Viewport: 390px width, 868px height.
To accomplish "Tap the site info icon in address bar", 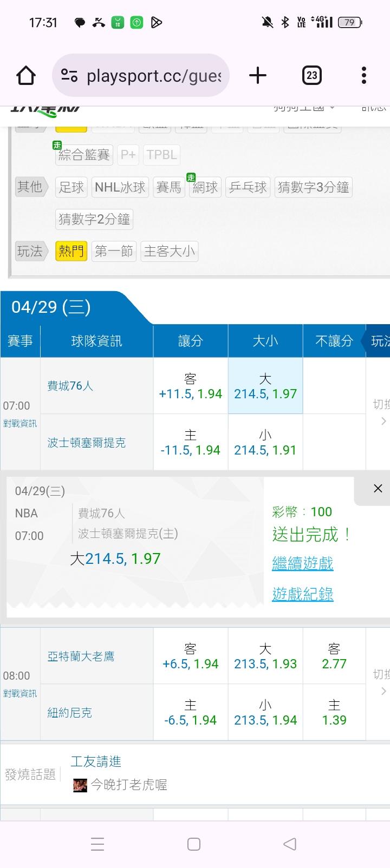I will coord(69,75).
